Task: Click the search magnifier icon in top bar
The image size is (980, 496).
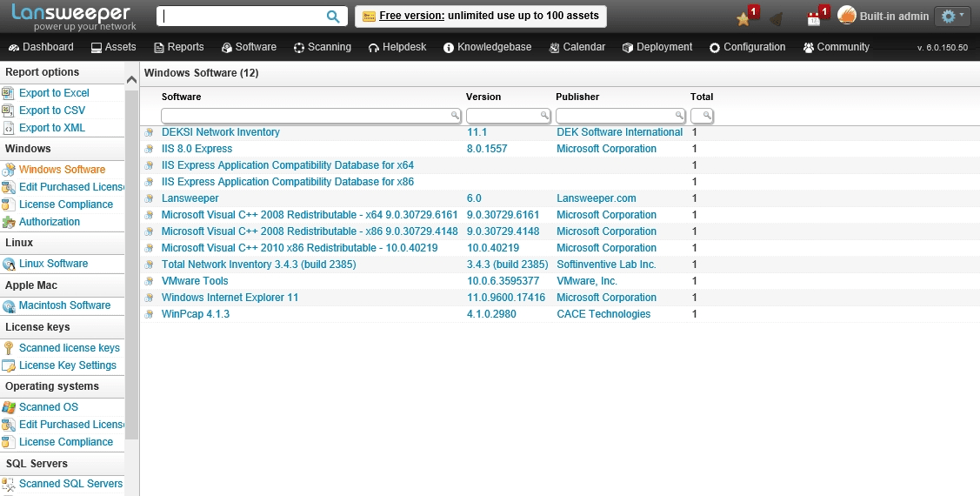Action: coord(333,17)
